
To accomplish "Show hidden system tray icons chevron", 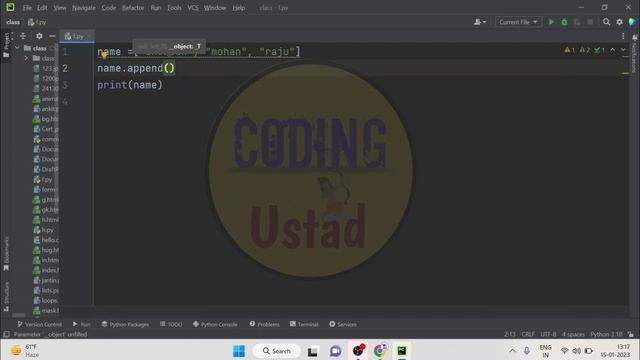I will click(513, 351).
